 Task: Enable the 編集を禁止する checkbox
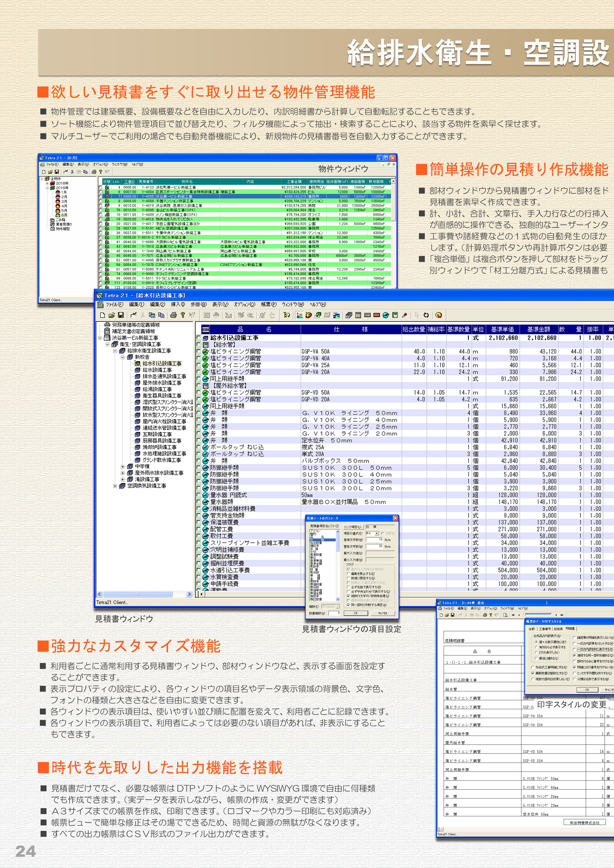click(348, 574)
